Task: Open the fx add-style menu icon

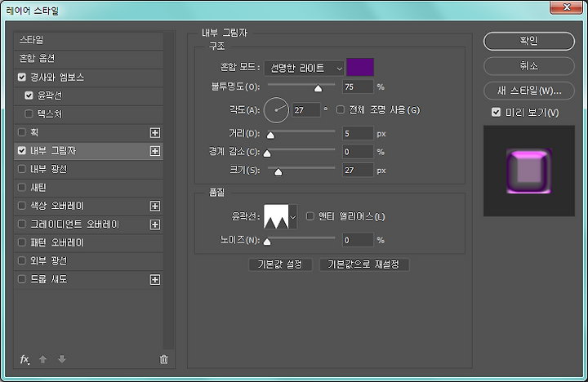Action: click(24, 359)
